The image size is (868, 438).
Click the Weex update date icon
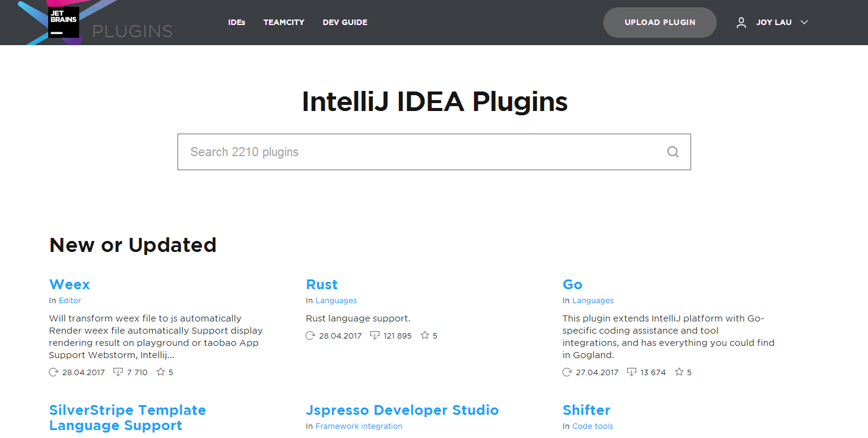click(54, 372)
